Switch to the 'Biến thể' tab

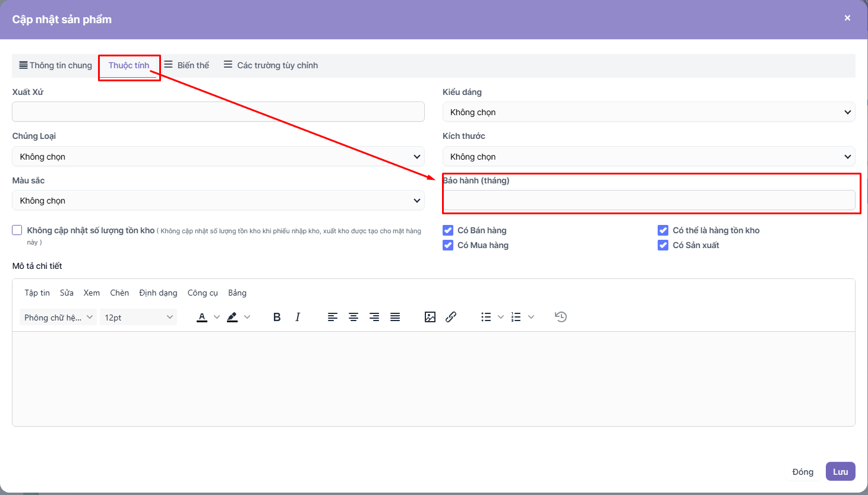[x=187, y=65]
